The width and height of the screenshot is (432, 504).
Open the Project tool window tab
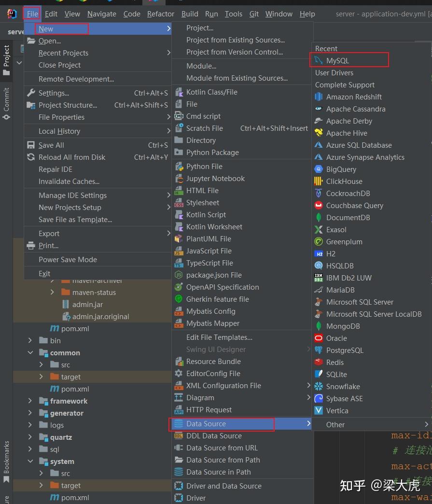coord(6,60)
